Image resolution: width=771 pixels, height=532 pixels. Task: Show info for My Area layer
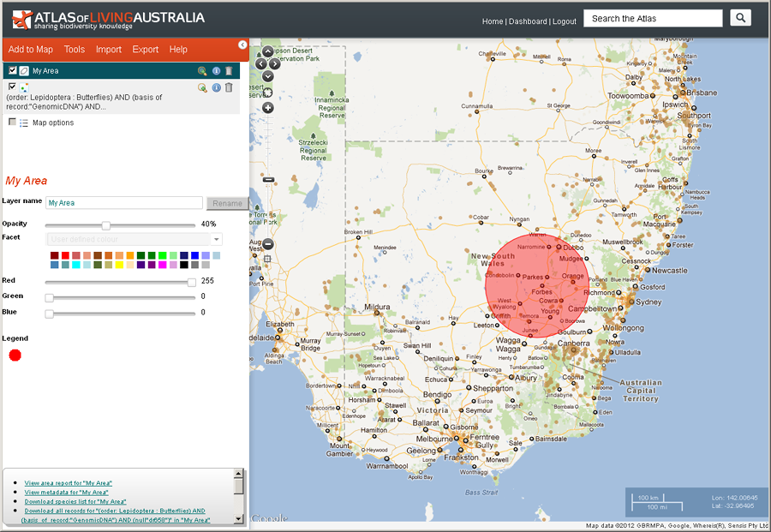click(x=216, y=71)
